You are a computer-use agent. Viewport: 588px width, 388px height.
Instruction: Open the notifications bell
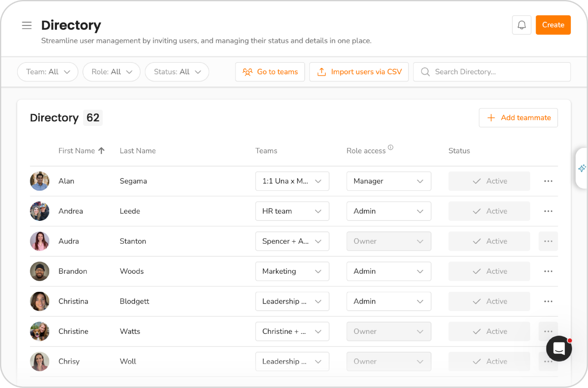(x=521, y=25)
